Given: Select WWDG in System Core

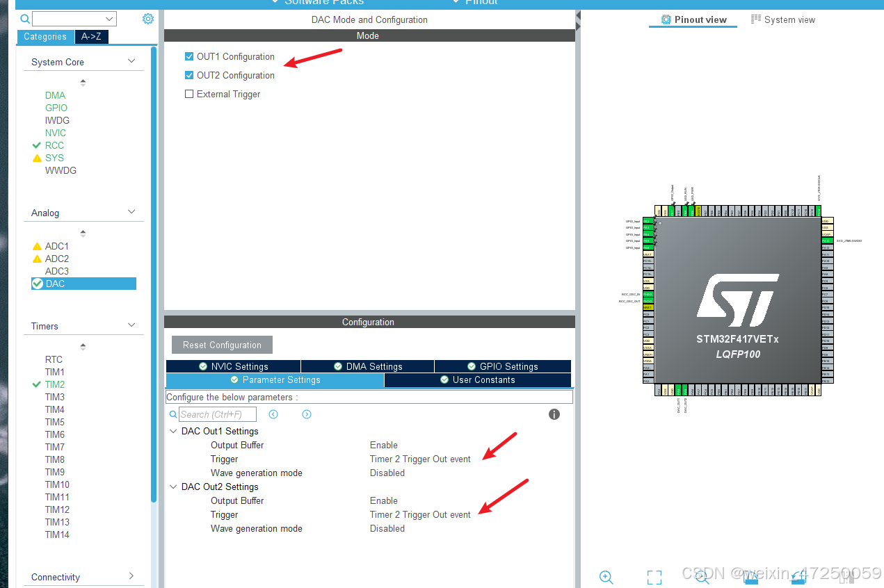Looking at the screenshot, I should [61, 170].
